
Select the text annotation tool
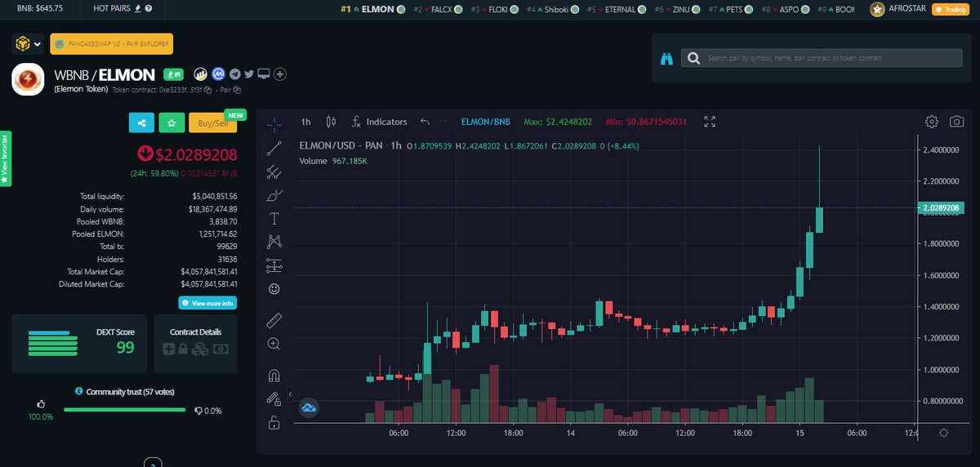(274, 218)
